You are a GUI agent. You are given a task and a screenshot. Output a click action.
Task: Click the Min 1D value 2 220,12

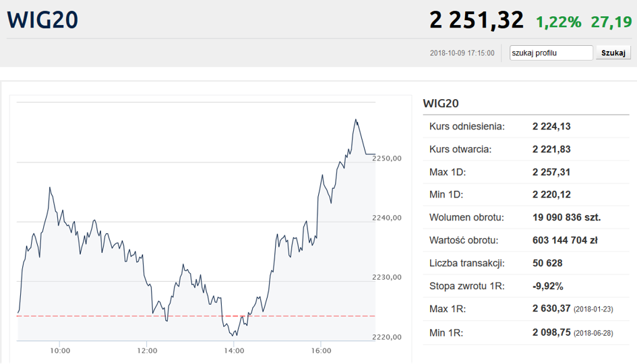pyautogui.click(x=551, y=195)
